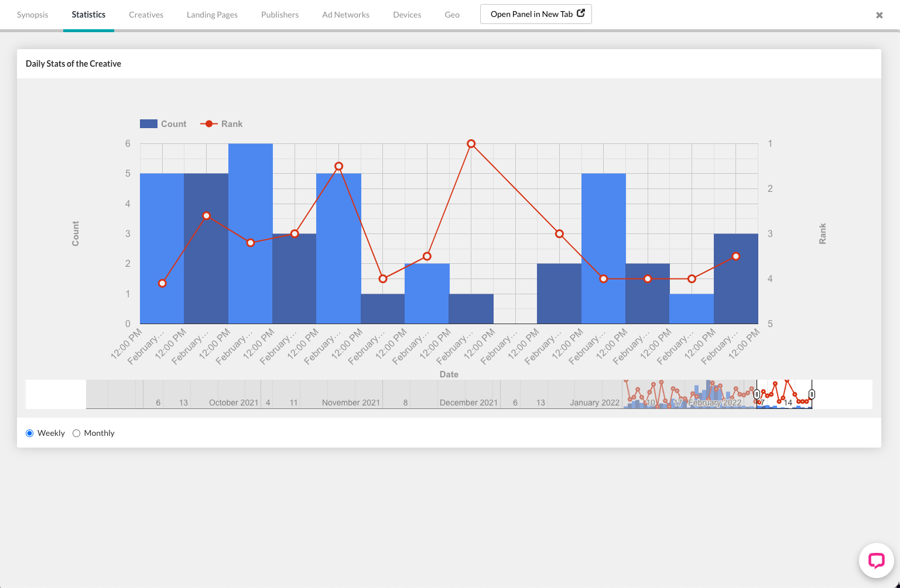Toggle the Rank series via its legend
900x588 pixels.
point(231,123)
